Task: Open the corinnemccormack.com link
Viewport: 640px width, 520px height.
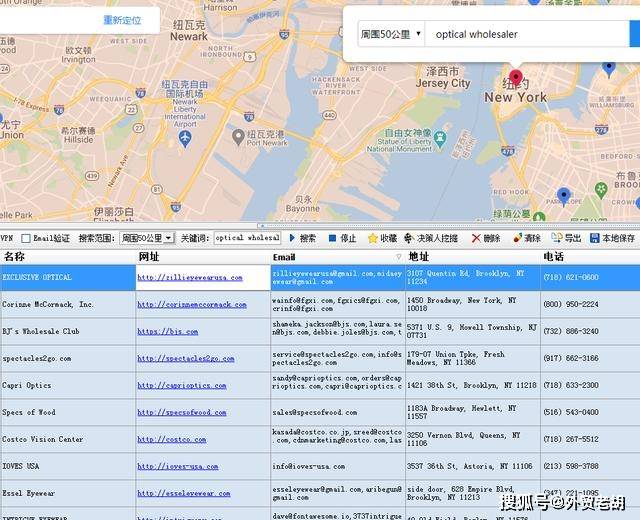Action: coord(192,304)
